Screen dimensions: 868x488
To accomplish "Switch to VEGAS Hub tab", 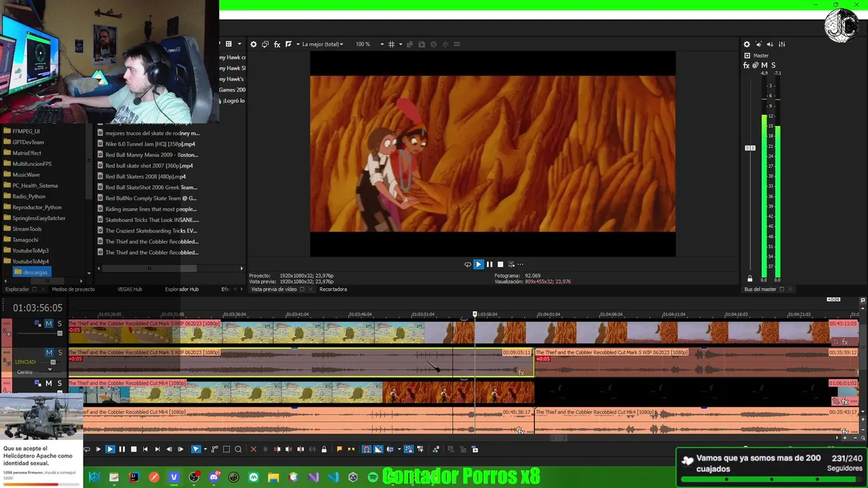I will pyautogui.click(x=130, y=289).
